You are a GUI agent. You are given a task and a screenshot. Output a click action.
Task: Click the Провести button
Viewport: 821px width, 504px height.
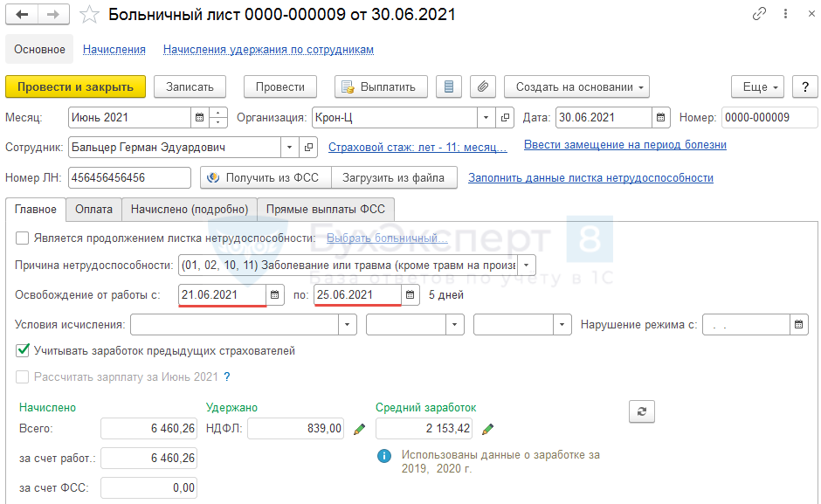pos(280,87)
